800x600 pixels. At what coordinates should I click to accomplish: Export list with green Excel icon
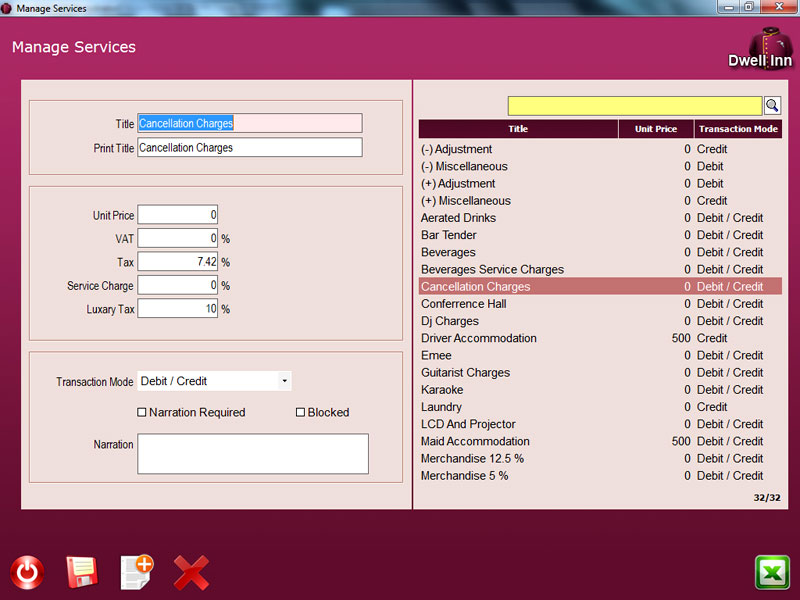[x=772, y=572]
